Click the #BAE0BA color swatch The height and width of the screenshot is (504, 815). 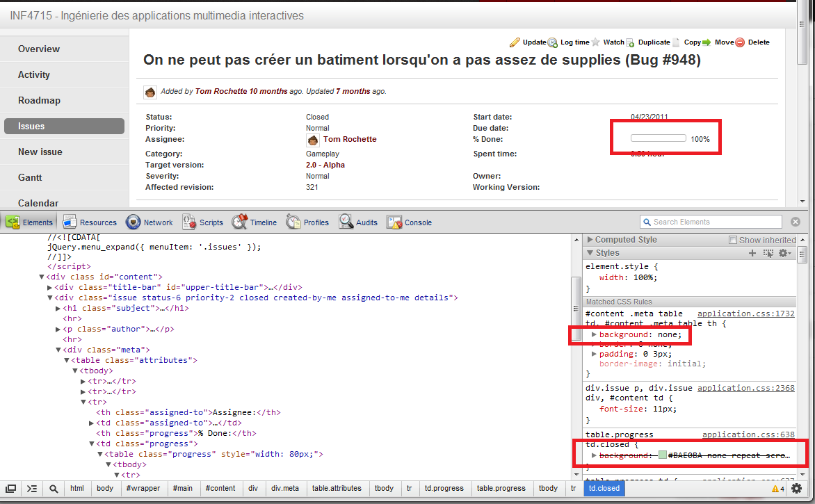[662, 455]
